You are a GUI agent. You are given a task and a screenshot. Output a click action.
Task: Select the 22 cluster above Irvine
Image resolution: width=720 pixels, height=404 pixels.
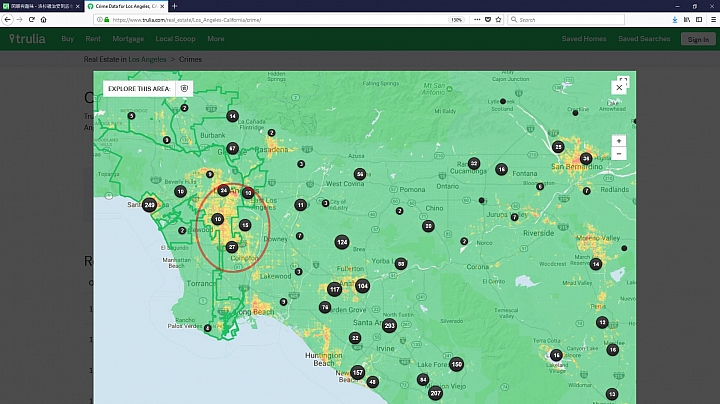tap(355, 338)
